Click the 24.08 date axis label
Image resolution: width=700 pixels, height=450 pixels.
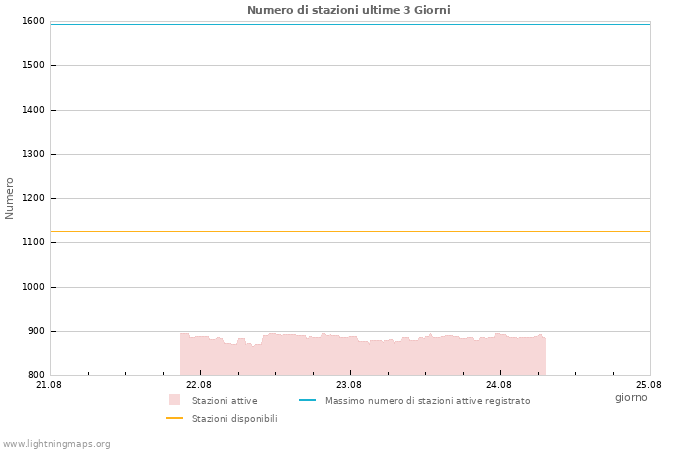[499, 384]
